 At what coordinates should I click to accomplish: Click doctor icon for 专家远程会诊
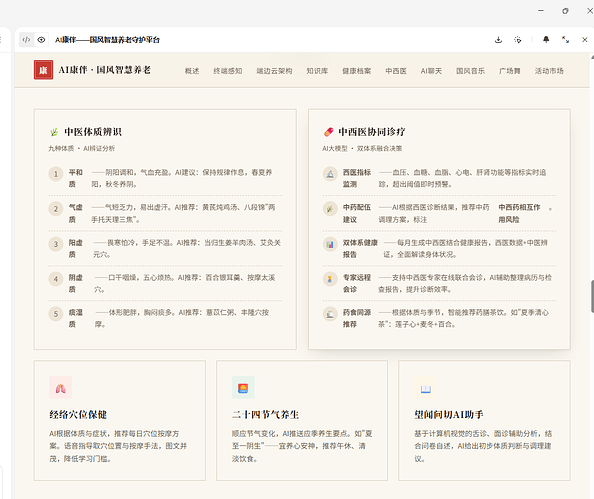click(x=330, y=279)
